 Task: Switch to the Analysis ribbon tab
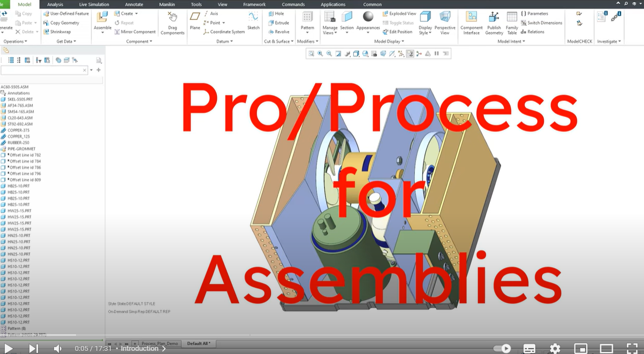[x=55, y=4]
